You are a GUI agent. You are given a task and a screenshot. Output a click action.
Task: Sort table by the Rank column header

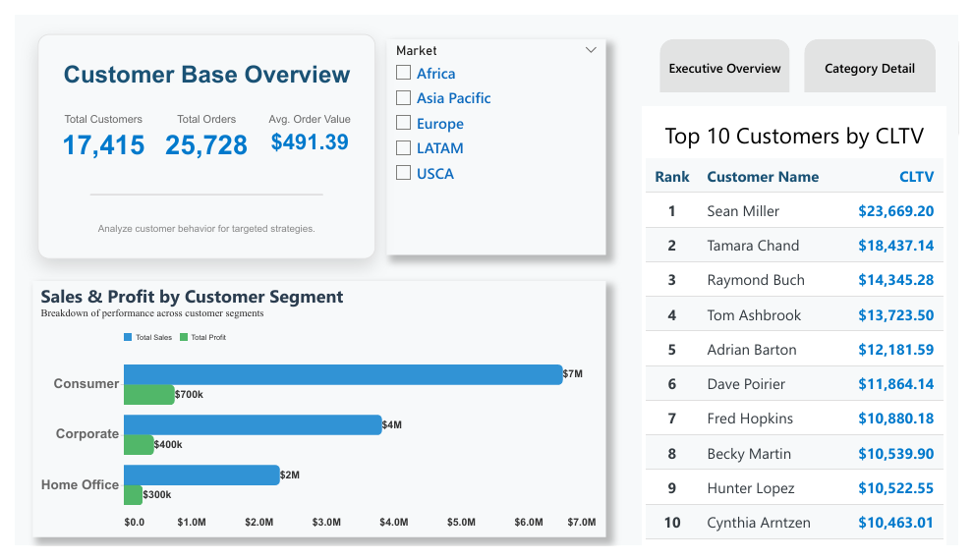point(672,177)
